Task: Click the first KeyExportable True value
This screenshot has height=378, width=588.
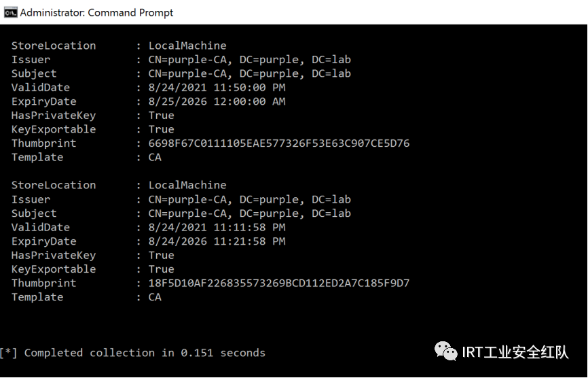Action: (x=161, y=129)
